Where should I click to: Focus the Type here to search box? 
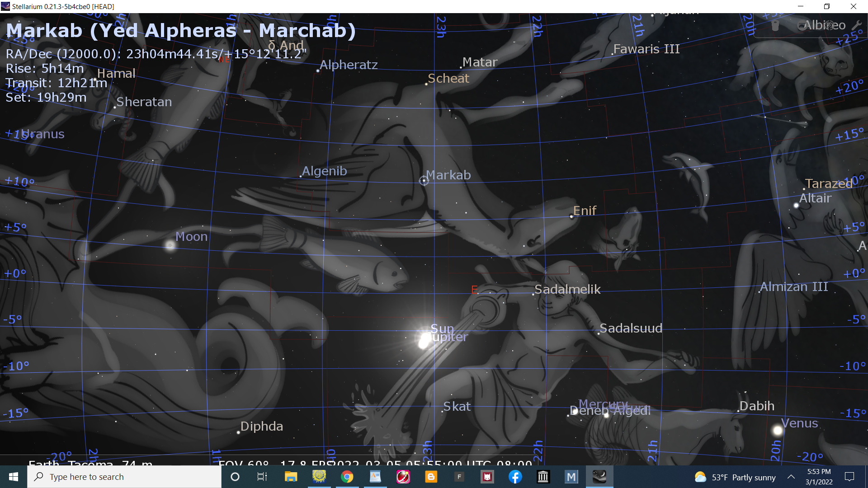coord(124,477)
